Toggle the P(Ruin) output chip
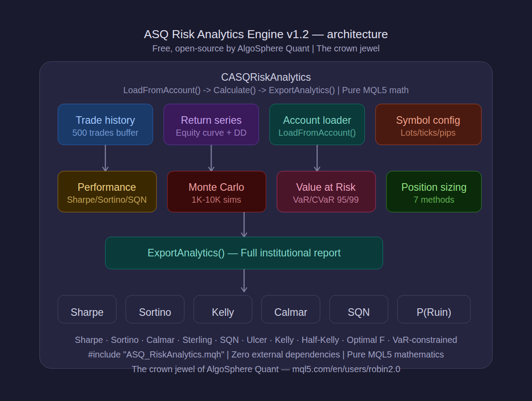This screenshot has width=532, height=401. coord(434,309)
